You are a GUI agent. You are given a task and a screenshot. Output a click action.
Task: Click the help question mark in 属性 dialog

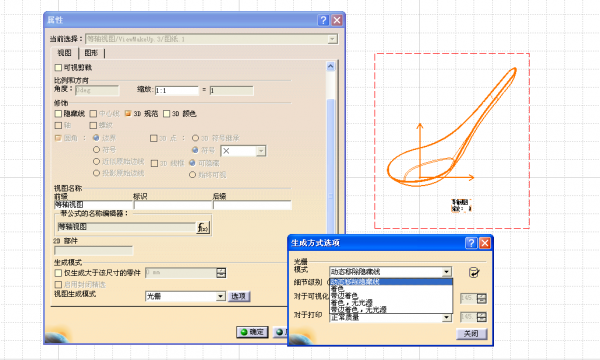(x=323, y=20)
